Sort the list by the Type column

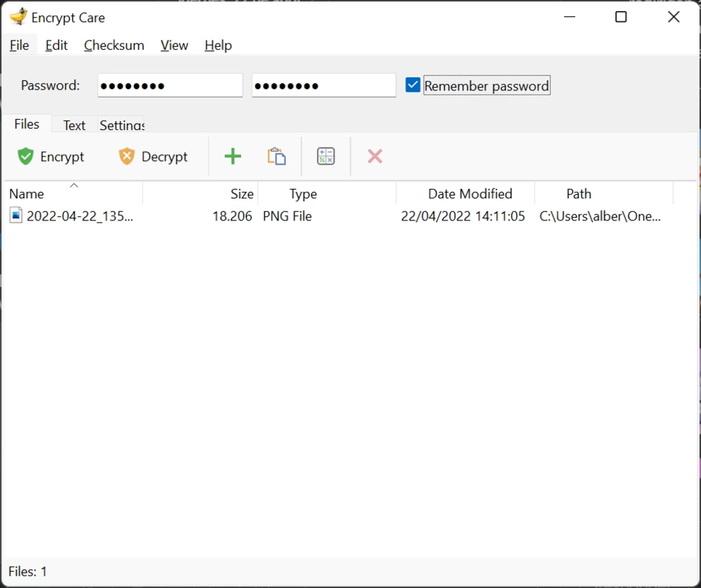[x=327, y=193]
